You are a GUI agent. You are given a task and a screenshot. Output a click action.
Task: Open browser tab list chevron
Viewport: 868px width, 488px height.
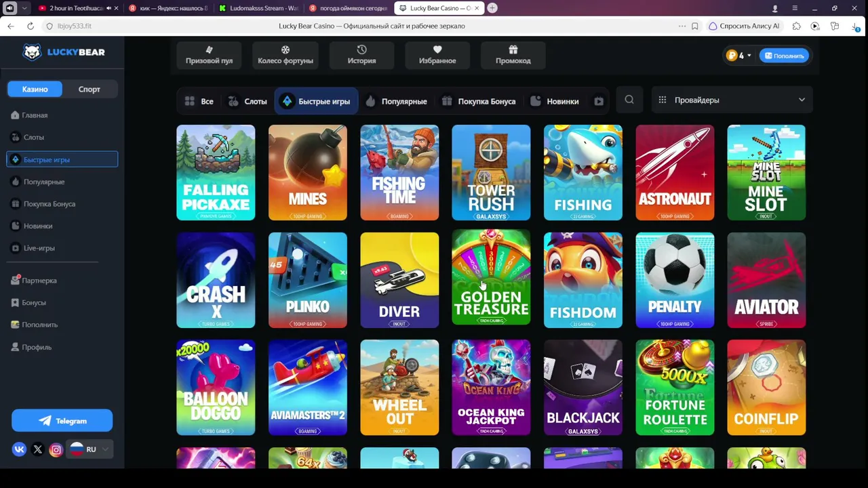24,8
